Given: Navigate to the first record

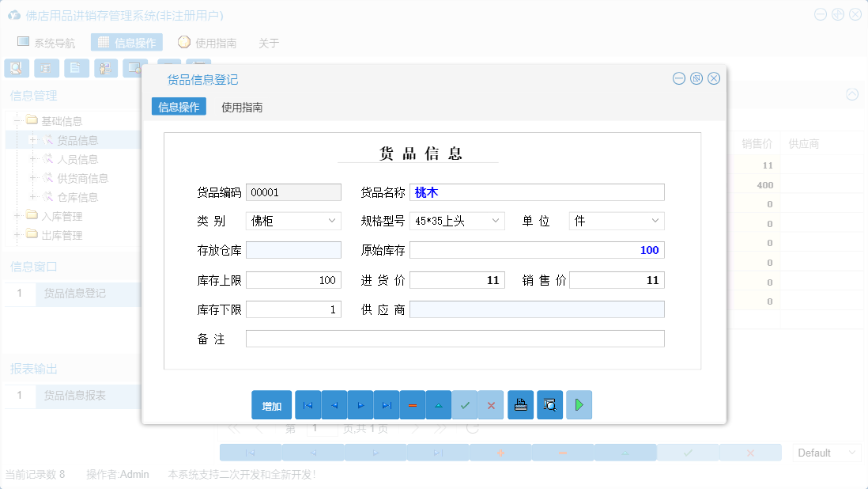Looking at the screenshot, I should point(308,404).
